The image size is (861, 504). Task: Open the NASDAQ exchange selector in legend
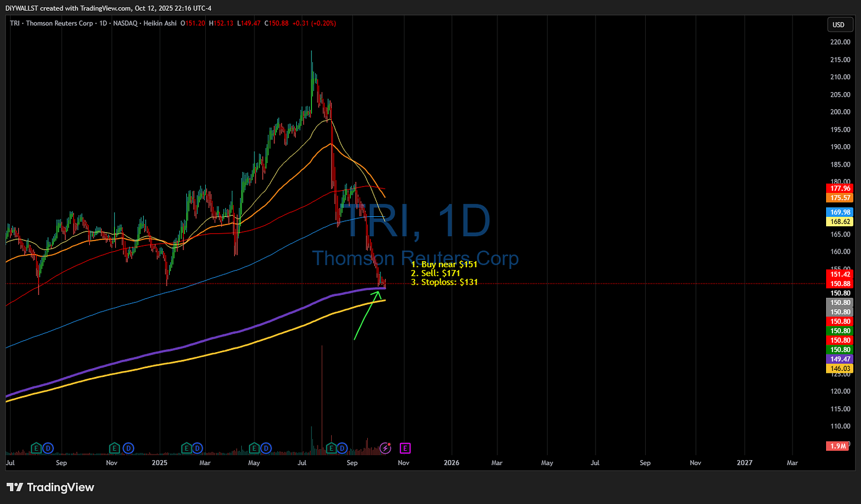(x=125, y=24)
